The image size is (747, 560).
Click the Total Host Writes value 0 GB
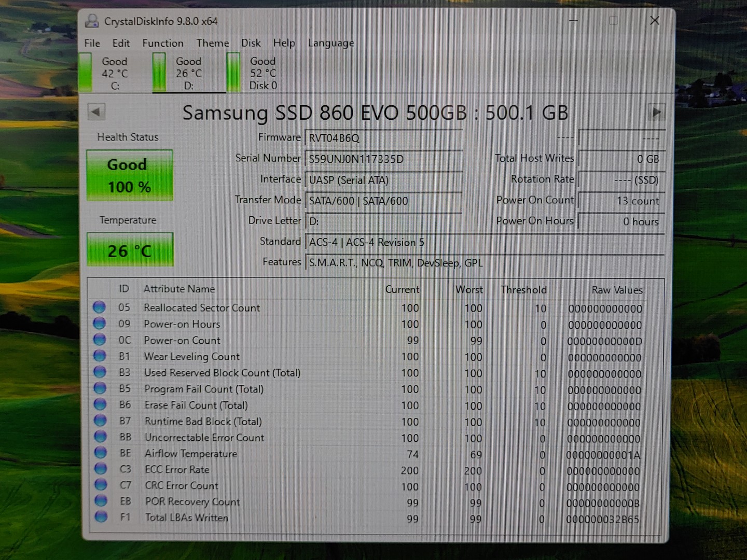pos(621,159)
